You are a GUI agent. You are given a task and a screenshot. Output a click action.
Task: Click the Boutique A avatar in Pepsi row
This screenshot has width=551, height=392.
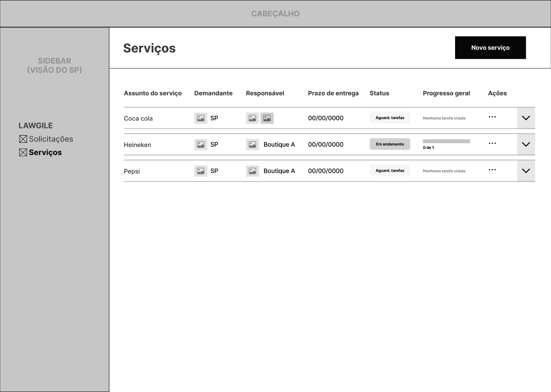click(252, 171)
